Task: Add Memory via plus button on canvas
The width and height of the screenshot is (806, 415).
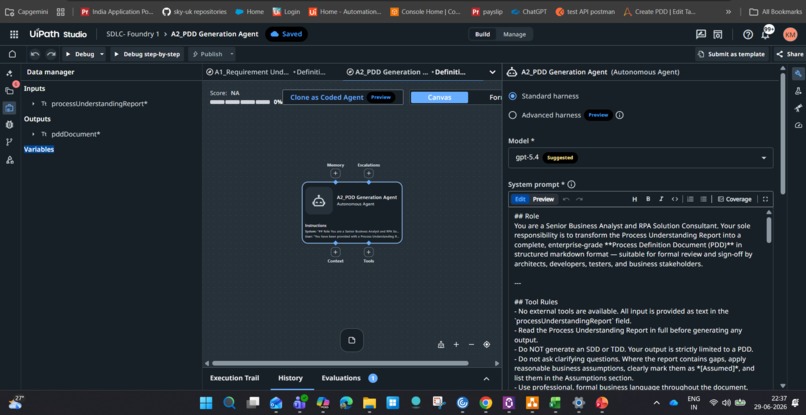Action: pyautogui.click(x=335, y=173)
